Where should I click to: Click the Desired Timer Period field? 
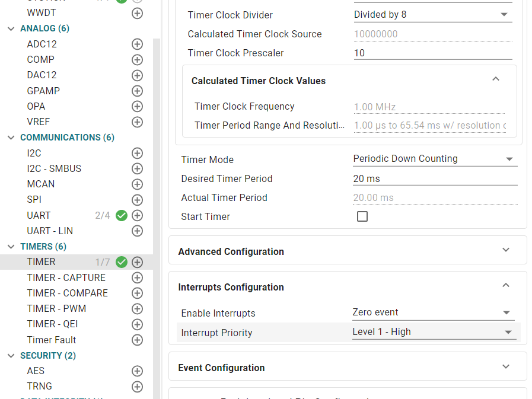tap(435, 178)
